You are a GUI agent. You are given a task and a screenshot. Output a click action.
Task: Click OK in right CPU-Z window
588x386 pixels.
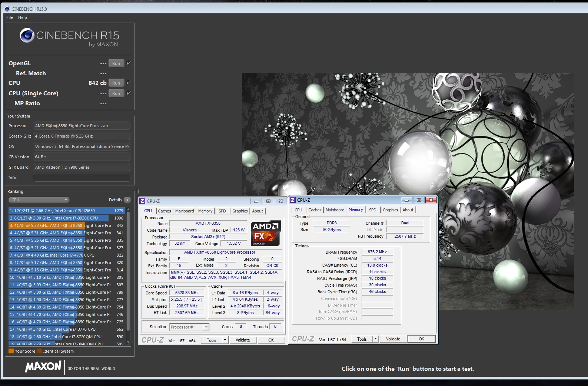(422, 339)
